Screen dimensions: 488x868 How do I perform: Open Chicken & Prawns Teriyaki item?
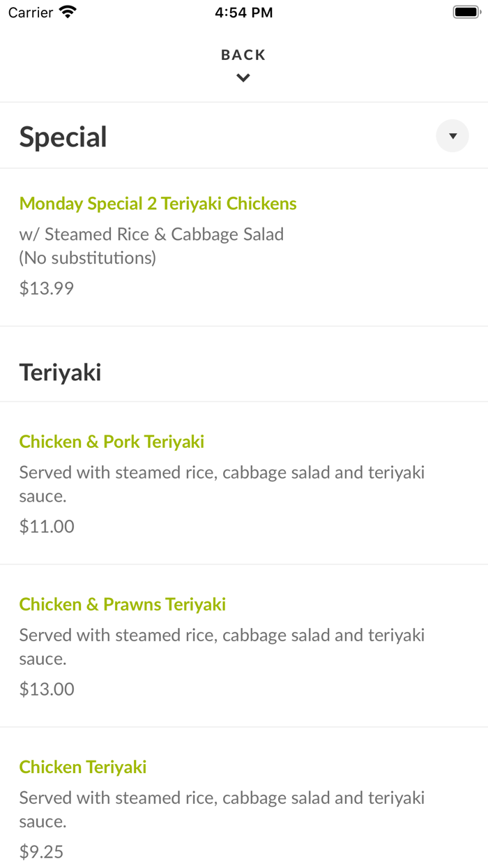(x=123, y=604)
